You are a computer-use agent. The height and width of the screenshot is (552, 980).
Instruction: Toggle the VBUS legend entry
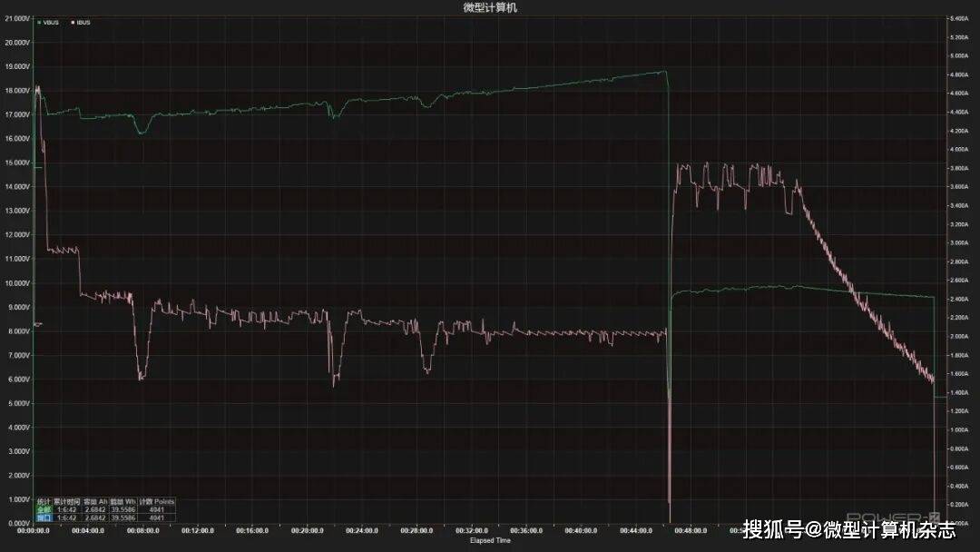coord(51,22)
